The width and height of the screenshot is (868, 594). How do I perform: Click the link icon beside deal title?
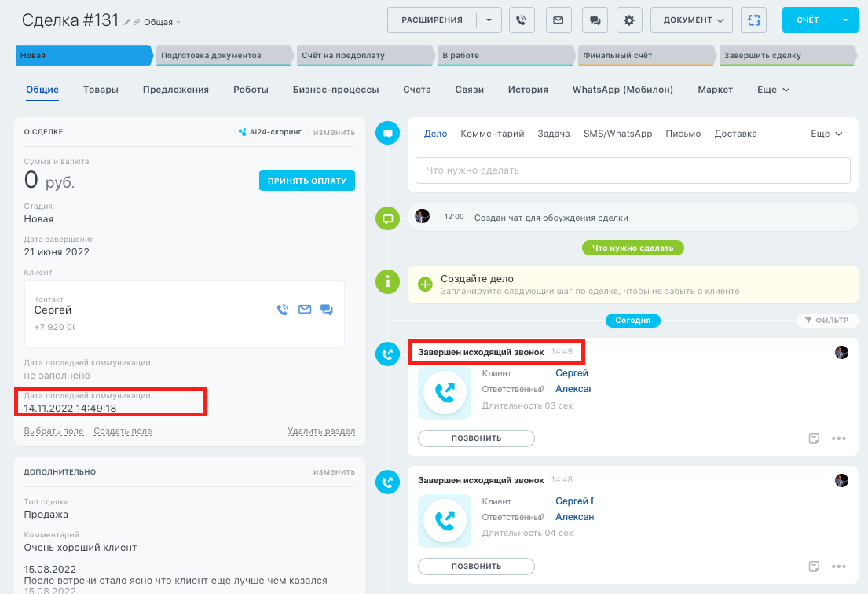[x=137, y=22]
